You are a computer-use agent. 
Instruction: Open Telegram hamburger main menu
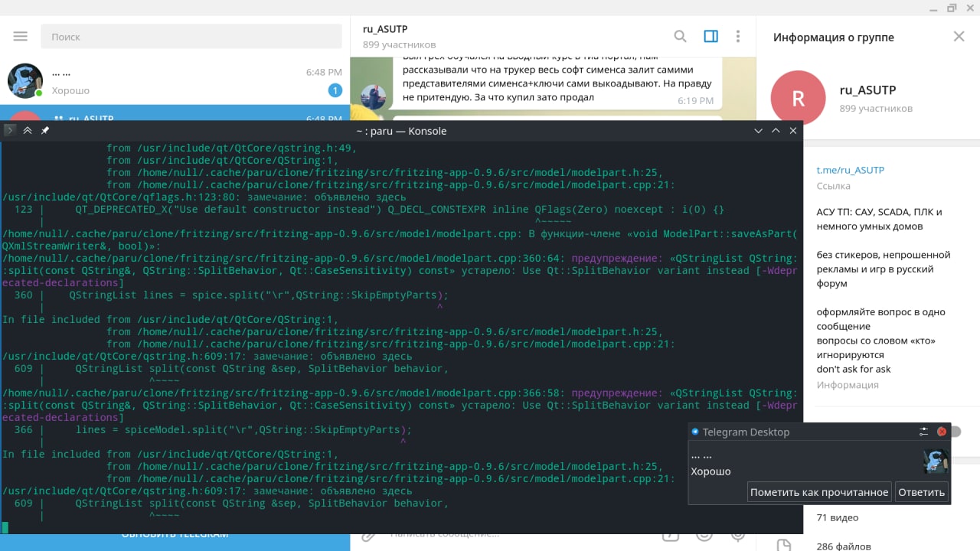click(21, 37)
